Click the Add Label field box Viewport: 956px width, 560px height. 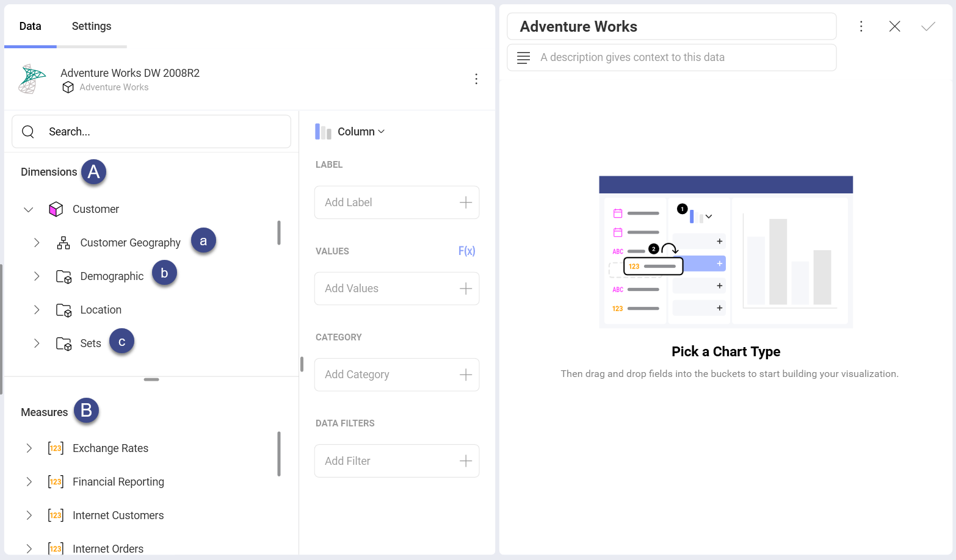(397, 203)
